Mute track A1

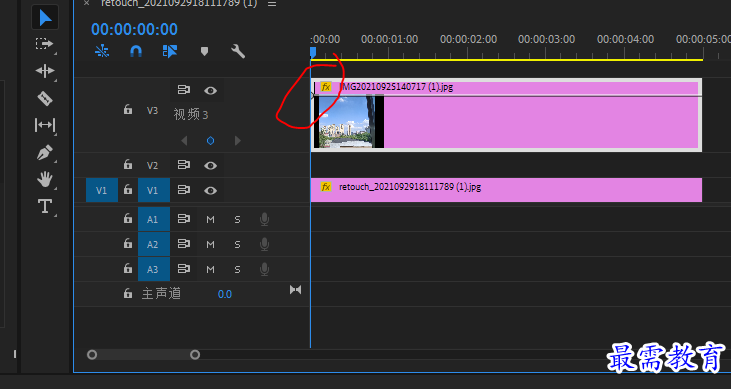(210, 219)
